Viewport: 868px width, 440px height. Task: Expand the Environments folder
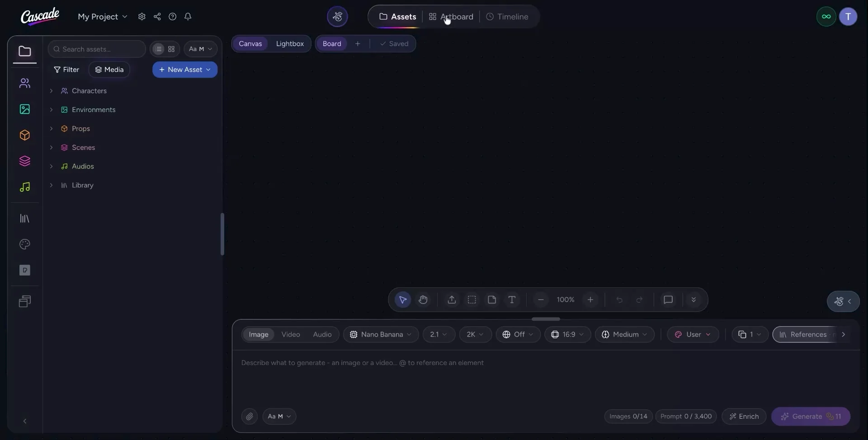[x=51, y=110]
